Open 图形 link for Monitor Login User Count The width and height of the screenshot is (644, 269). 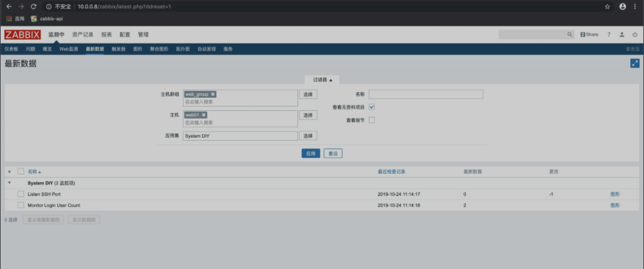click(615, 205)
